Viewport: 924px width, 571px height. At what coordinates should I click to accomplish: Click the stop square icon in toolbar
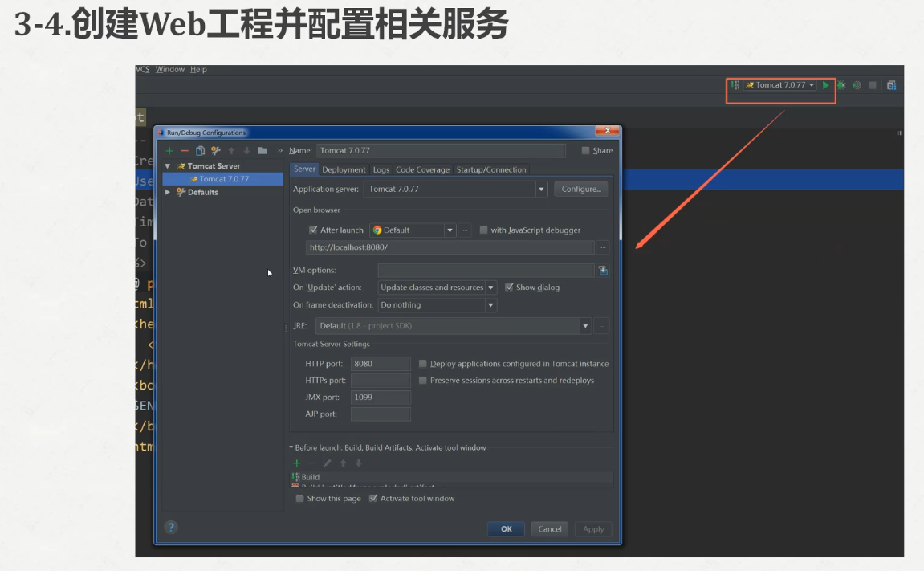click(873, 85)
